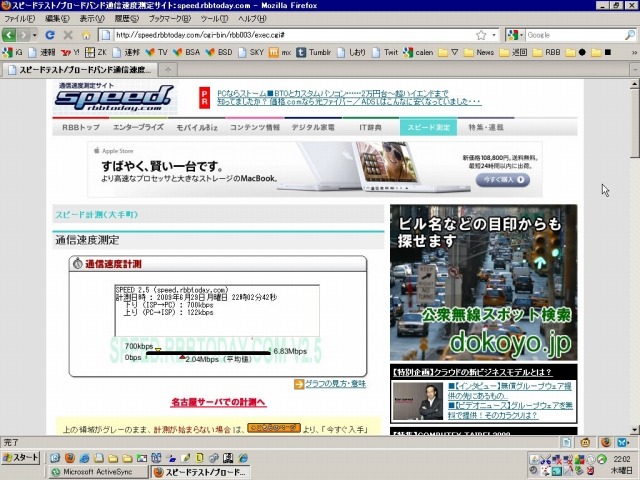Open the 履歴(S) menu
The width and height of the screenshot is (640, 480).
(127, 19)
